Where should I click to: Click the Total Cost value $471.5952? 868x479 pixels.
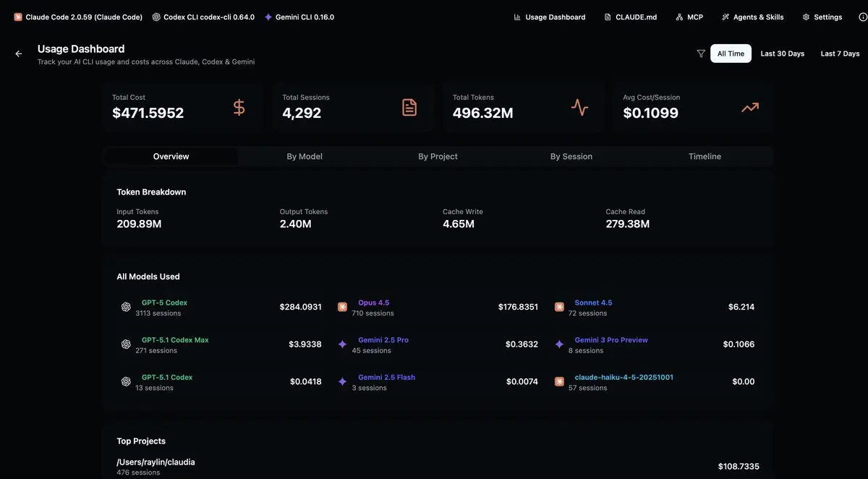148,113
